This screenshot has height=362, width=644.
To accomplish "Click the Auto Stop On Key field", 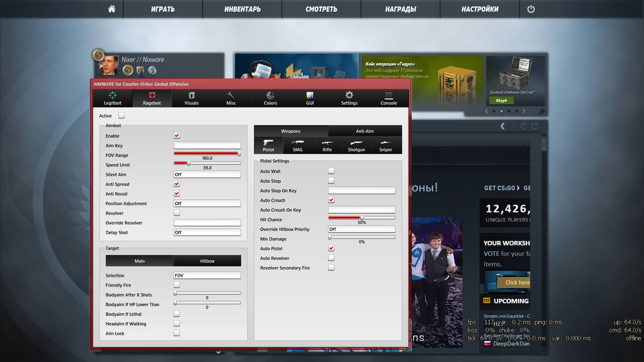I will (362, 190).
